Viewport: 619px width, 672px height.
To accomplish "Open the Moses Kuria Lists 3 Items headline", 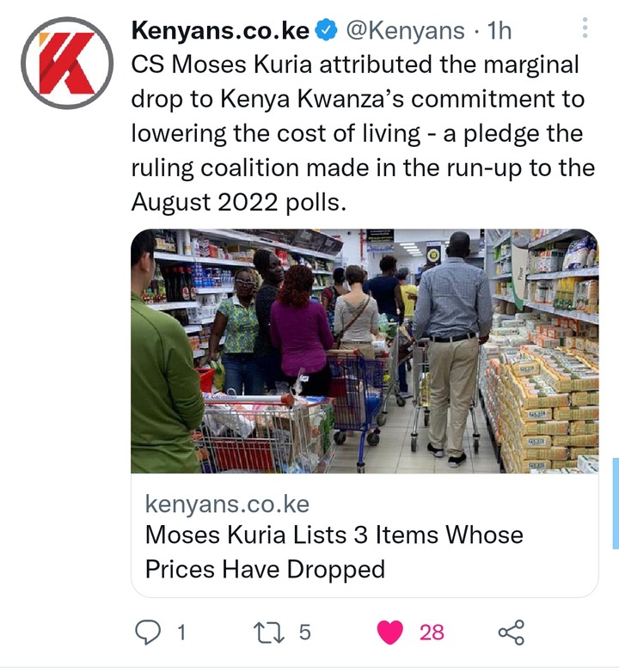I will [334, 552].
